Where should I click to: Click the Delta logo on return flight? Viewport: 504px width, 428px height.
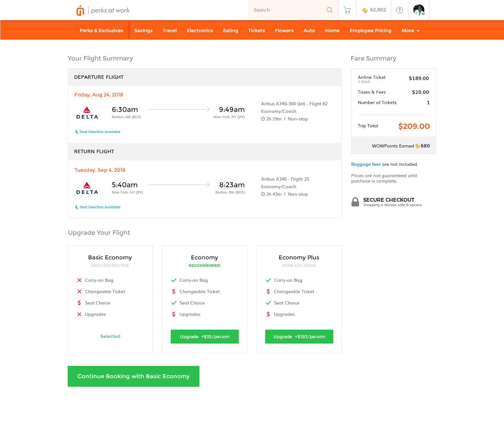87,188
